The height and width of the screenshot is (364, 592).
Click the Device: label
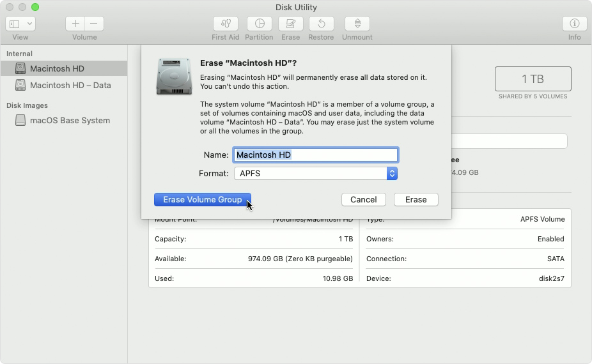[378, 278]
